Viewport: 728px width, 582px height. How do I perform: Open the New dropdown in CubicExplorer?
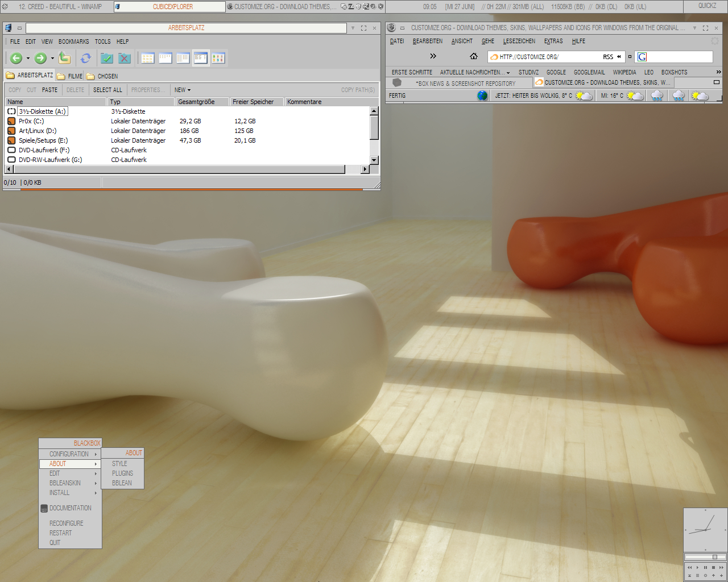[x=182, y=90]
